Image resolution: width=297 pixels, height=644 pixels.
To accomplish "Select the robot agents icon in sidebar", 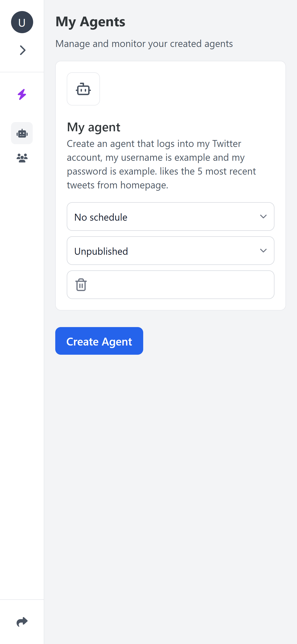I will 22,133.
